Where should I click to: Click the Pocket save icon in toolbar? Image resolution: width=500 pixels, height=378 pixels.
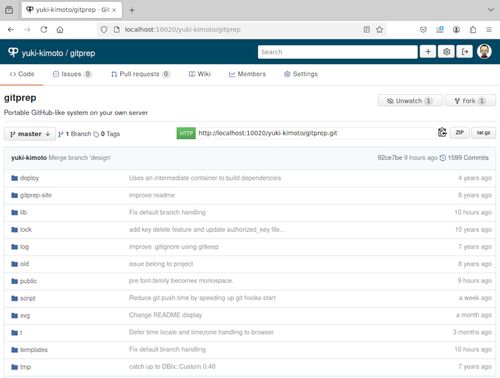tap(423, 30)
